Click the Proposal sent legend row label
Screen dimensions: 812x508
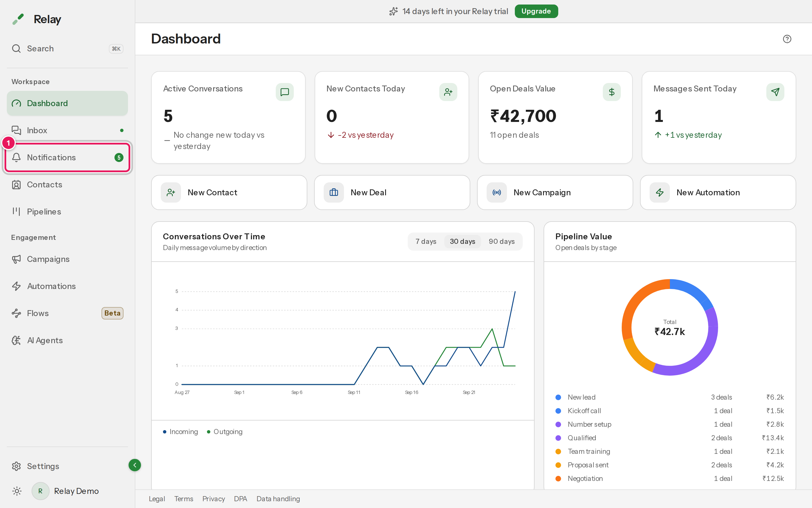coord(588,465)
